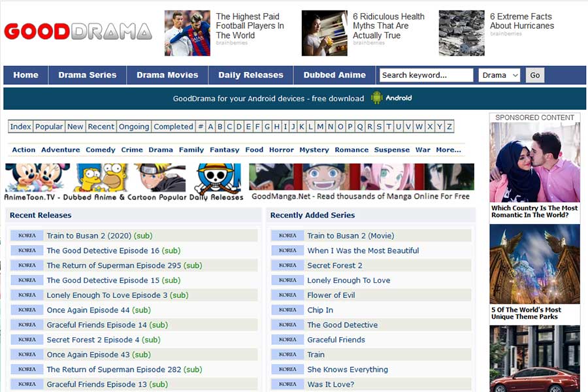Select the # index filter
Viewport: 588px width, 392px height.
201,127
